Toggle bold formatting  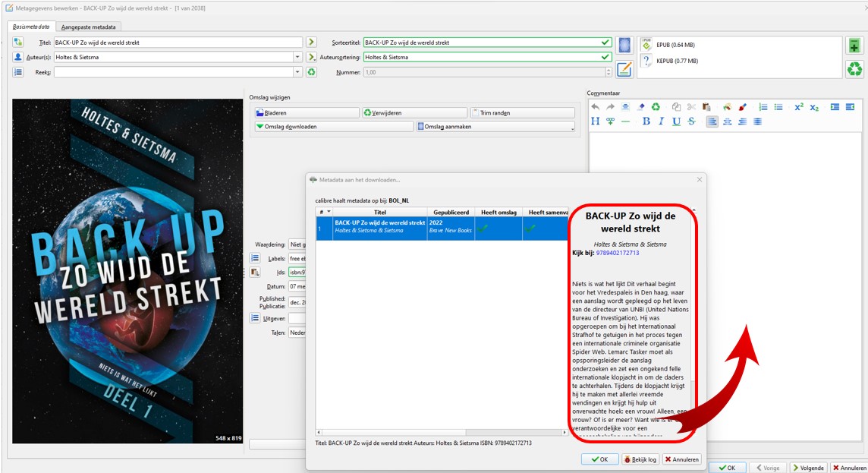(x=646, y=121)
